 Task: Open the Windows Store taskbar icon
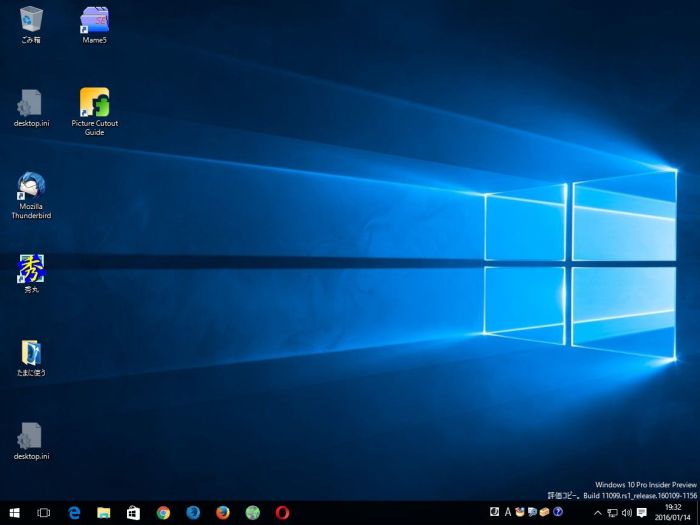point(133,513)
